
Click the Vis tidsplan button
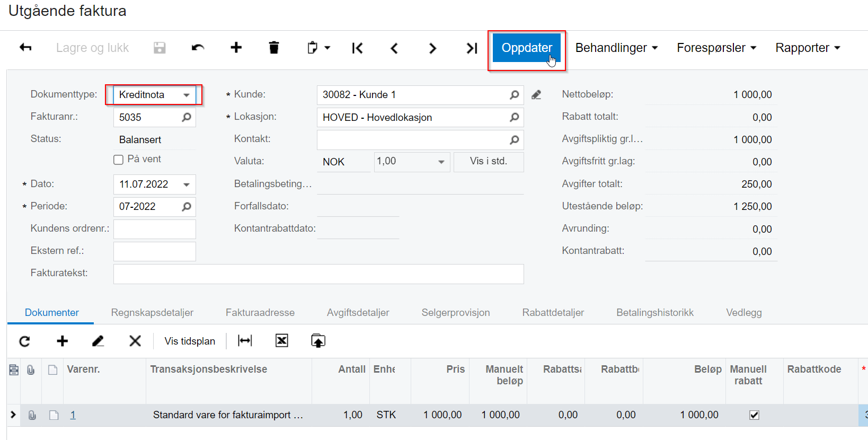click(190, 341)
